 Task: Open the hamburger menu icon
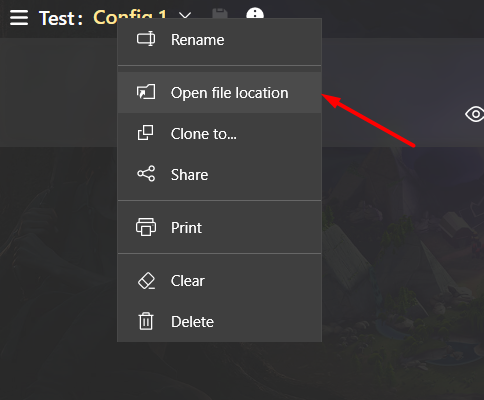pyautogui.click(x=19, y=17)
